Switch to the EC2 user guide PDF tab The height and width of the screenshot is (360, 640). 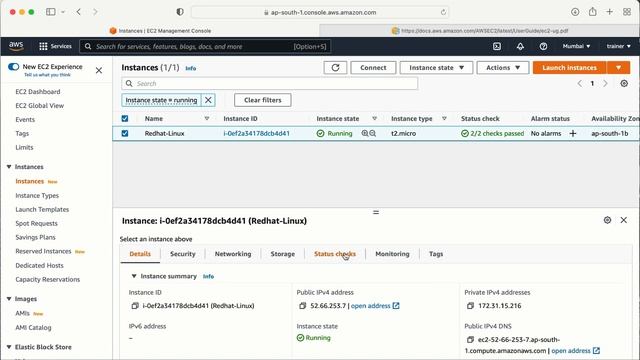pyautogui.click(x=480, y=31)
